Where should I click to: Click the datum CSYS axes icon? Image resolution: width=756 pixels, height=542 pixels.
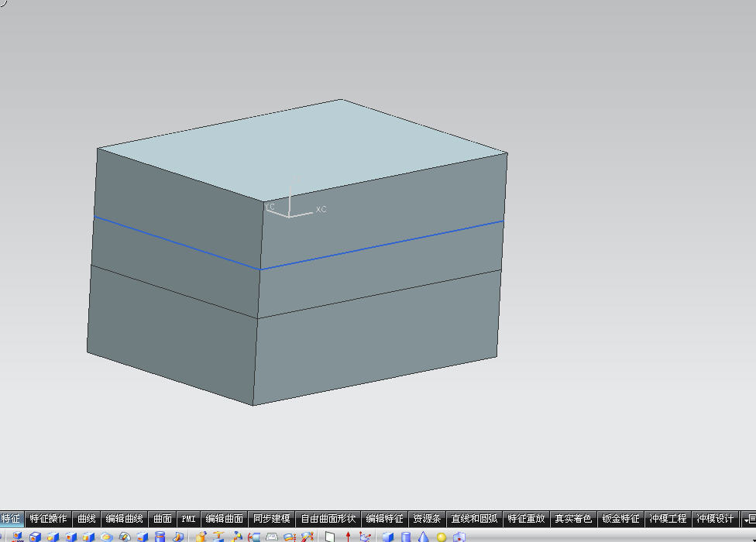tap(365, 537)
